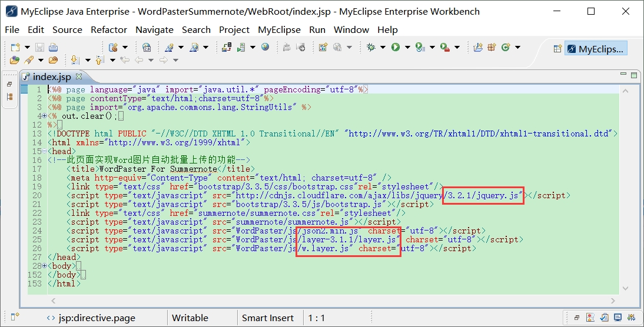The image size is (644, 327).
Task: Click the New file wizard icon
Action: point(15,47)
